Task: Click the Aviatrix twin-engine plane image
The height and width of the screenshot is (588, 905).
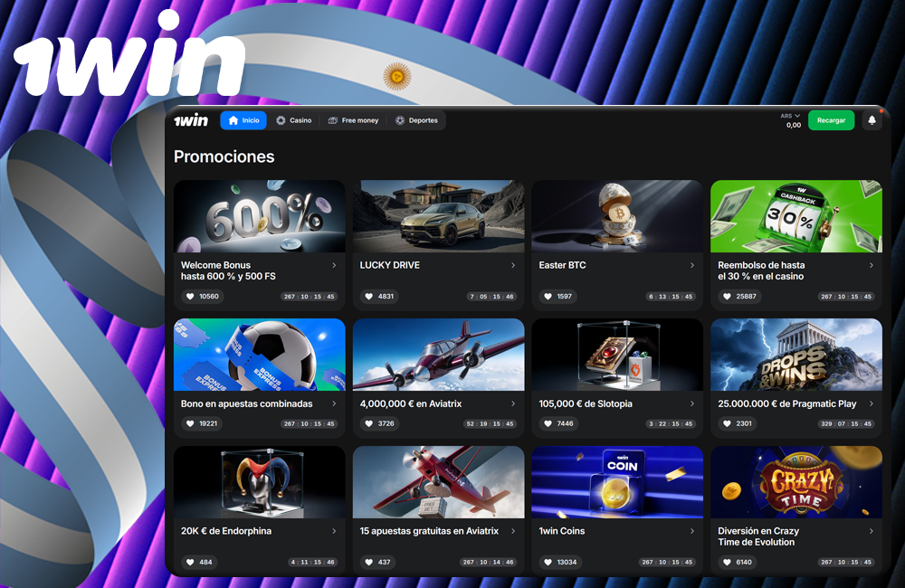Action: coord(438,355)
